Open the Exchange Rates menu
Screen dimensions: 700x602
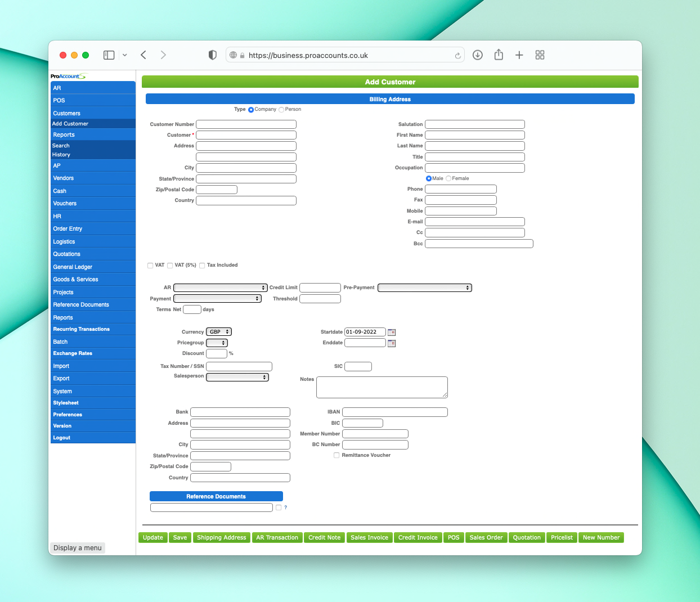coord(93,353)
